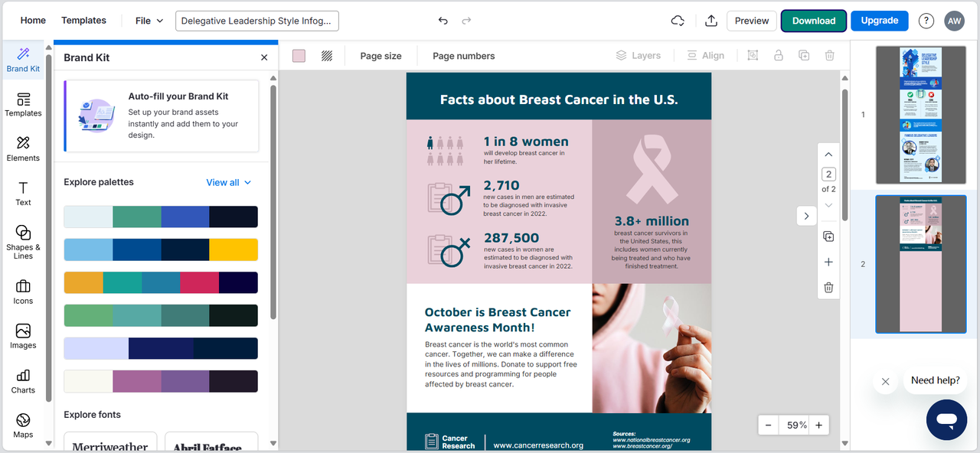Click the undo arrow
The image size is (980, 453).
pyautogui.click(x=443, y=21)
